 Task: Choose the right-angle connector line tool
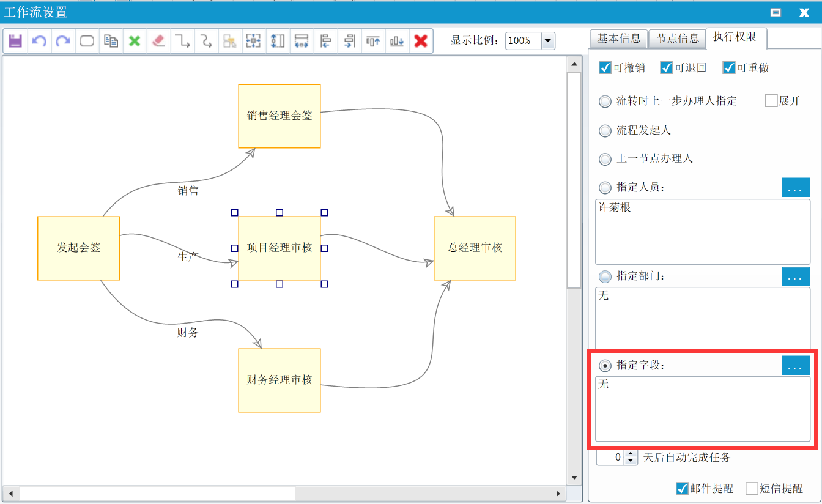[x=182, y=41]
